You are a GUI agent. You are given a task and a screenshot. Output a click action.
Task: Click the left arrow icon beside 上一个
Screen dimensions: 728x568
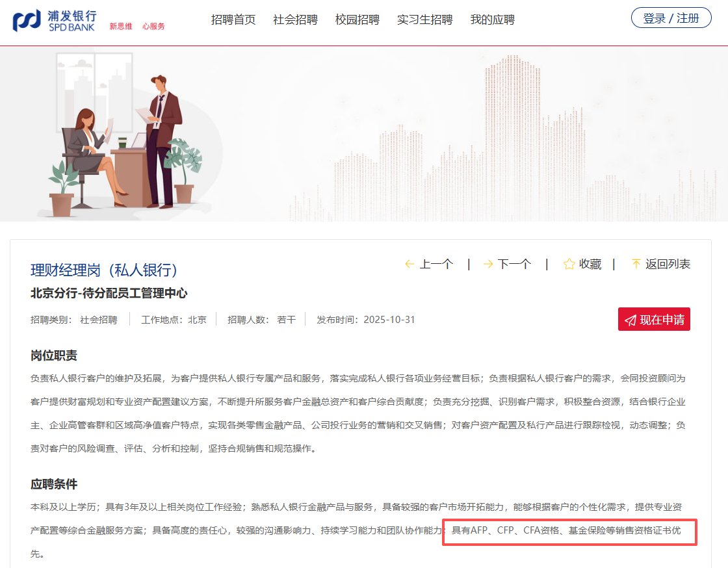[x=409, y=264]
